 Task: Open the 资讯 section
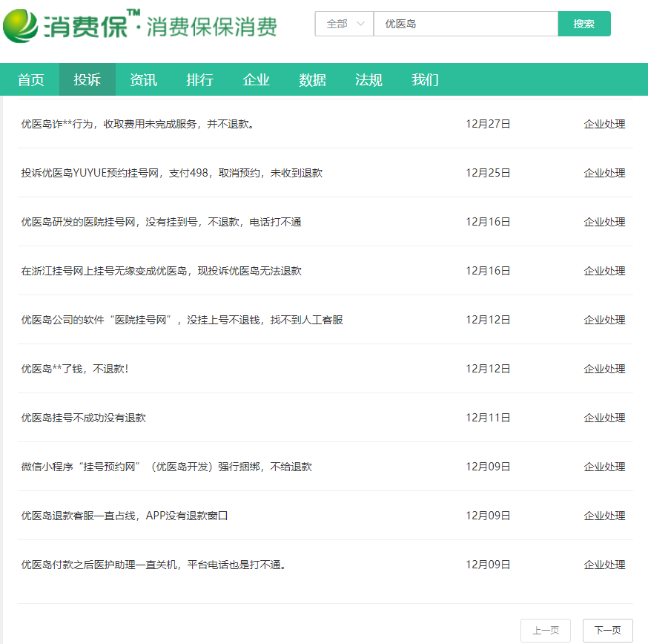point(143,81)
